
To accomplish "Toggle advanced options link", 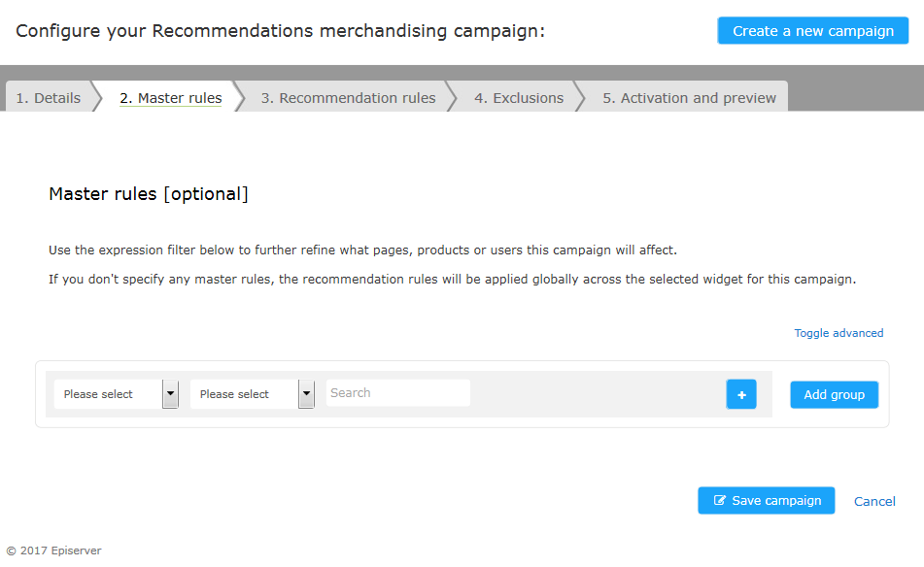I will [x=838, y=333].
